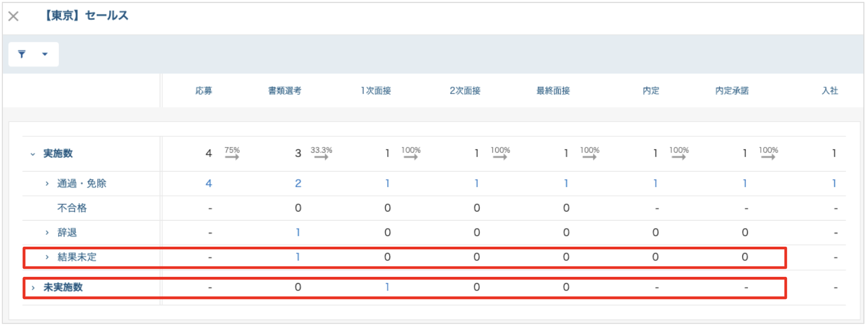Viewport: 868px width, 325px height.
Task: Open the 通過・免除 count 1 under 入社
Action: tap(834, 184)
